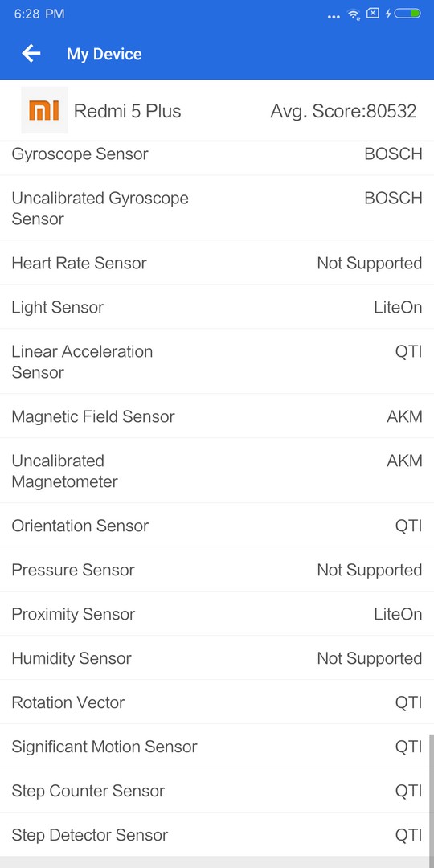
Task: Select the Avg. Score:80532 text
Action: point(343,111)
